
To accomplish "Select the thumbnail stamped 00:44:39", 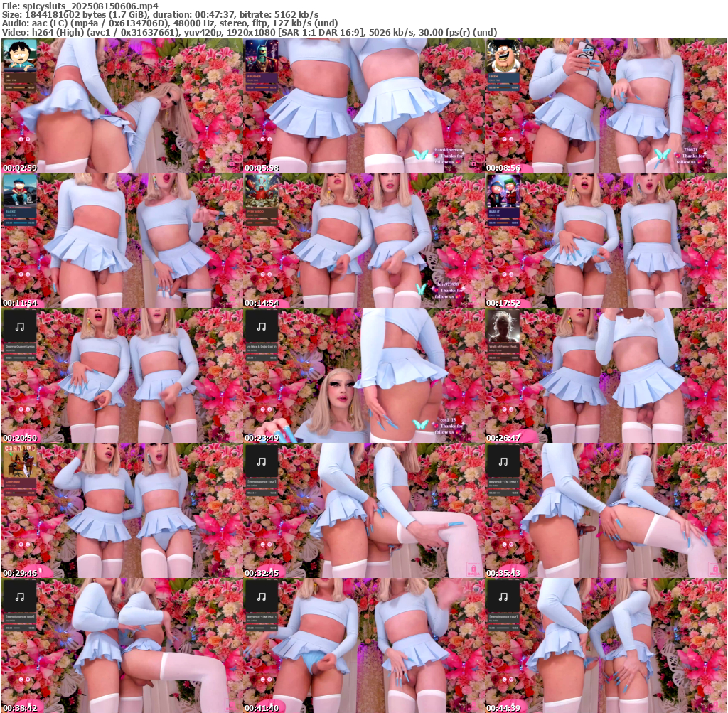I will [x=606, y=645].
